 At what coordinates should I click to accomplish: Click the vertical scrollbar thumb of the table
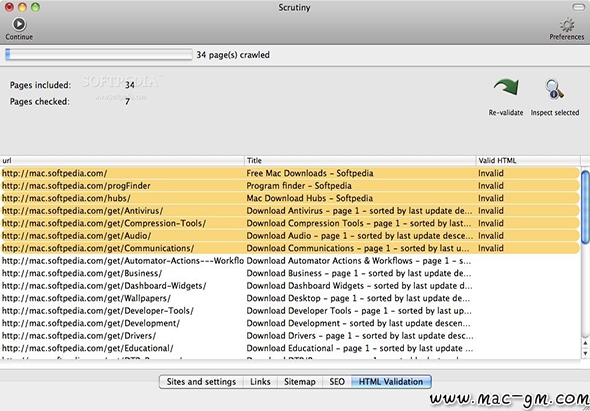click(x=585, y=207)
